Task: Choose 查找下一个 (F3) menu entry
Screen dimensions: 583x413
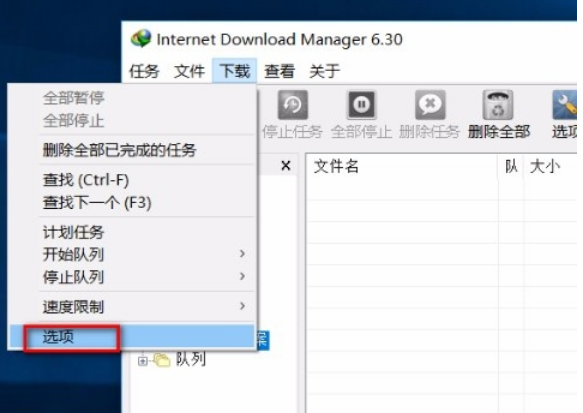Action: (132, 203)
